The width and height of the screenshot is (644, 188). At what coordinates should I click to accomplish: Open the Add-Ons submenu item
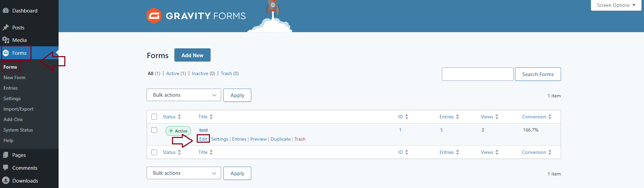pyautogui.click(x=13, y=119)
